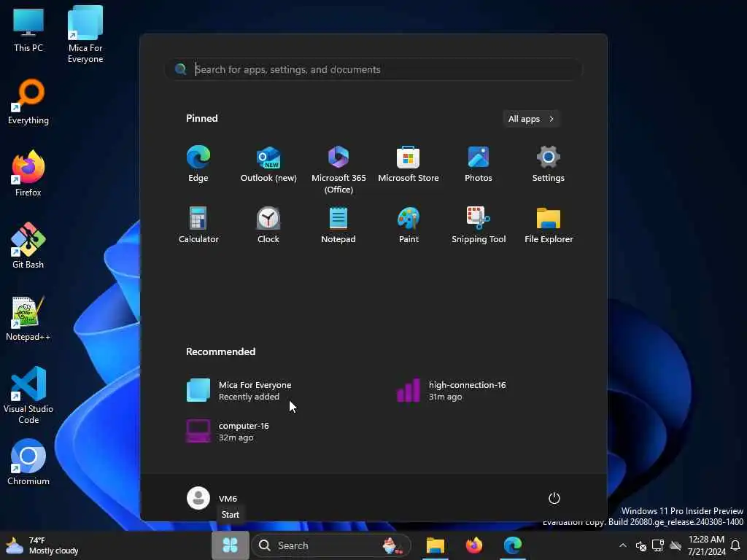The width and height of the screenshot is (747, 560).
Task: Click the cloud sync tray icon
Action: point(676,545)
